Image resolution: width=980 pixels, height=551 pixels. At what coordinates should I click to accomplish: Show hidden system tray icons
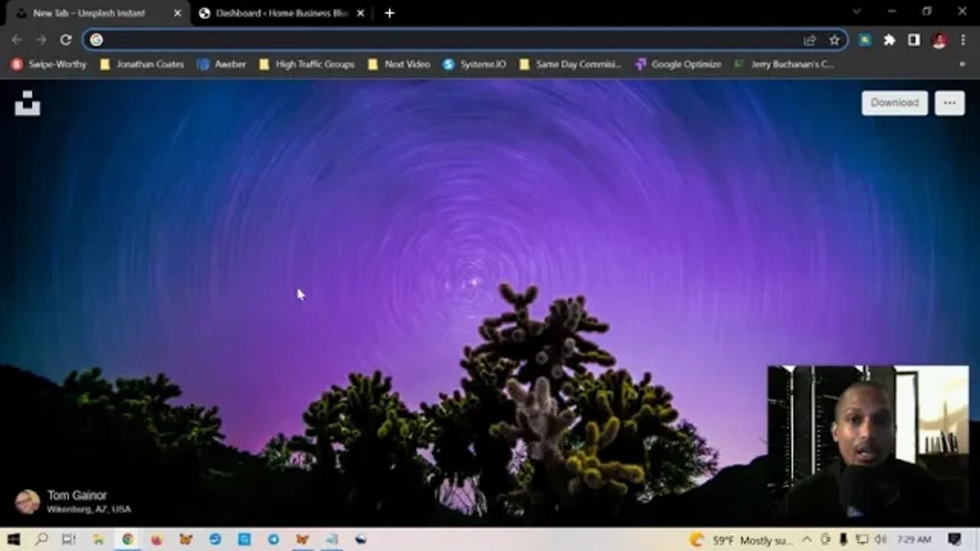[805, 540]
